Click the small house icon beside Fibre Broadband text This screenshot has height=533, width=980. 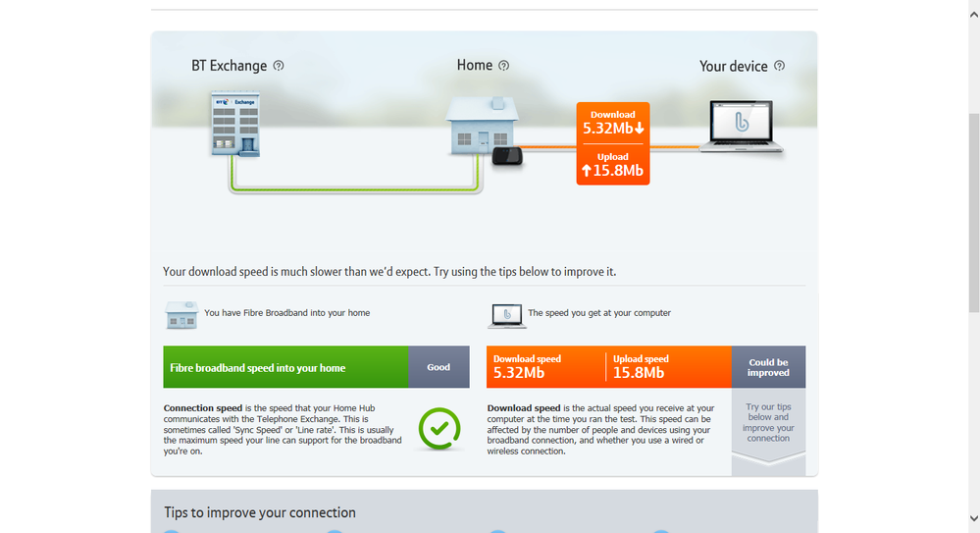[x=181, y=315]
